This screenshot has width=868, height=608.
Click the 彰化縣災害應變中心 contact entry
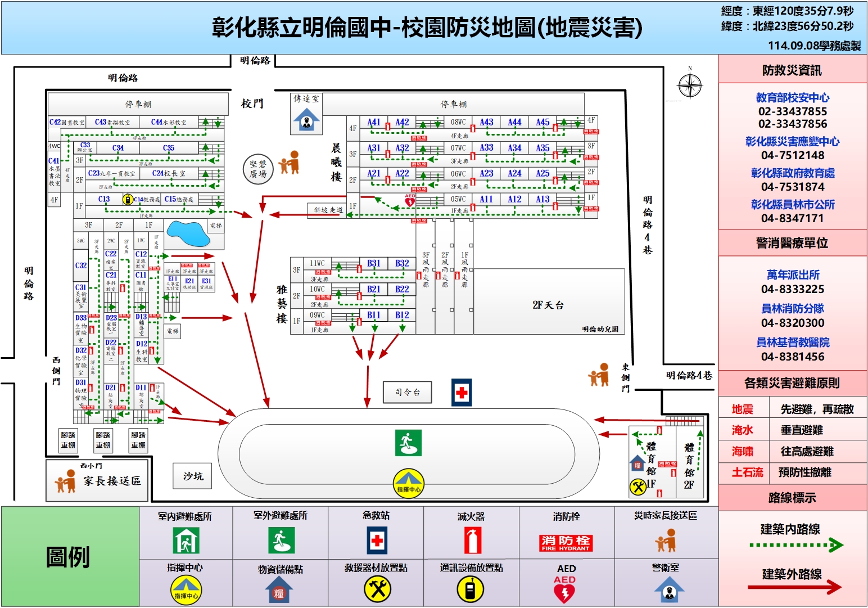[793, 142]
